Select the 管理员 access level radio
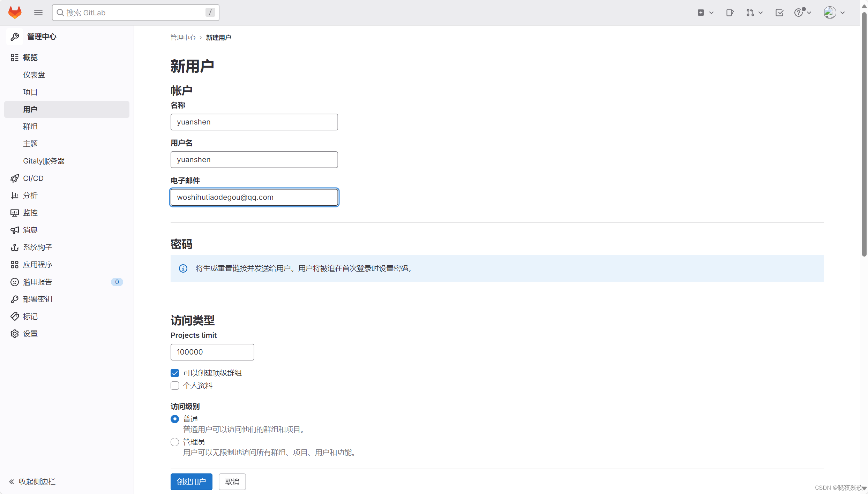868x494 pixels. point(175,442)
